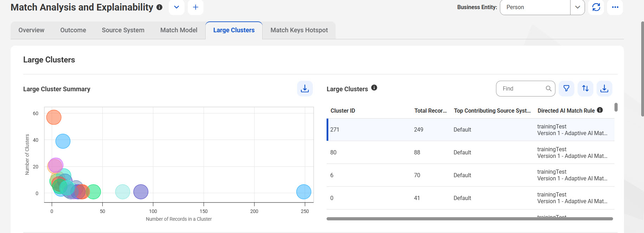Click the purple bubble near 90 records

[x=141, y=192]
